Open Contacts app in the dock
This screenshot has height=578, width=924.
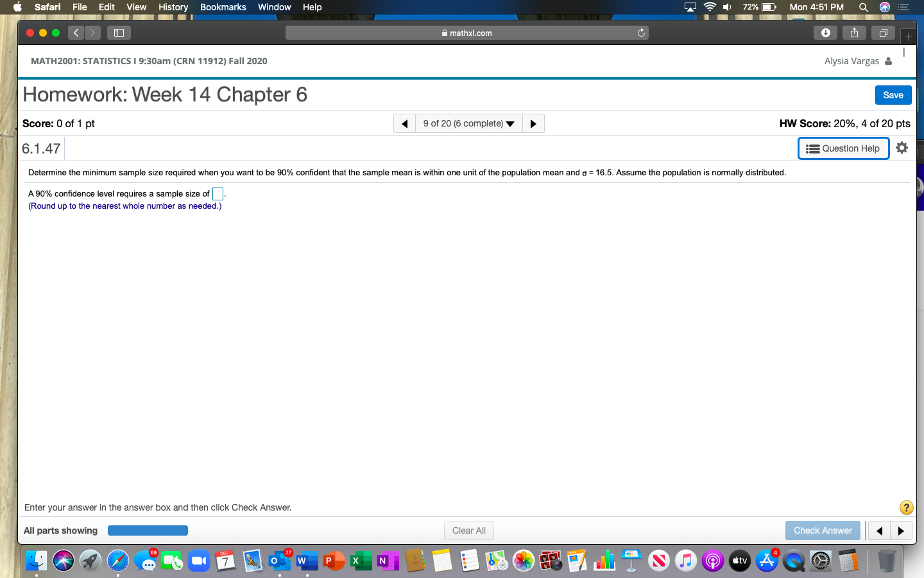click(x=415, y=561)
